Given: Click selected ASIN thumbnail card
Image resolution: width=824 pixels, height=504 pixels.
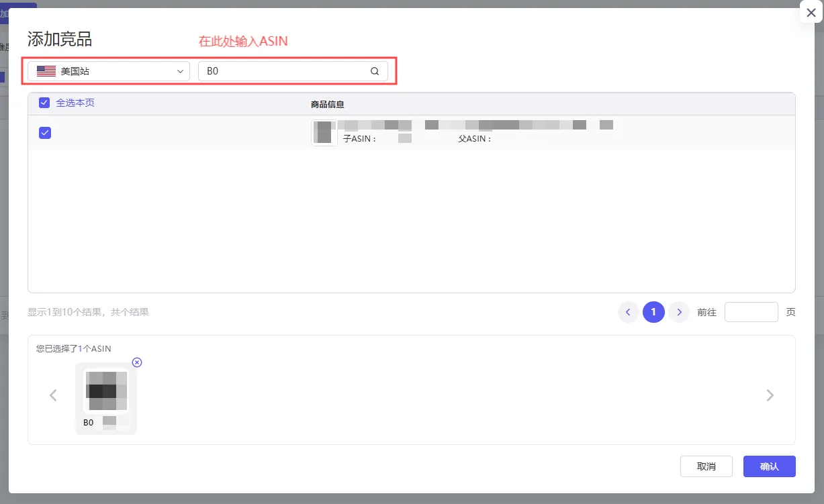Looking at the screenshot, I should pos(105,398).
